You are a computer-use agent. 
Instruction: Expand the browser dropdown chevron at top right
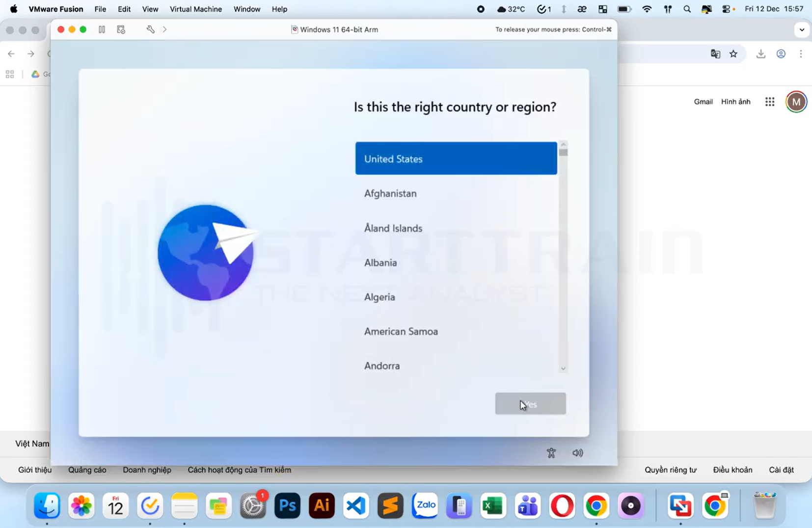[802, 29]
